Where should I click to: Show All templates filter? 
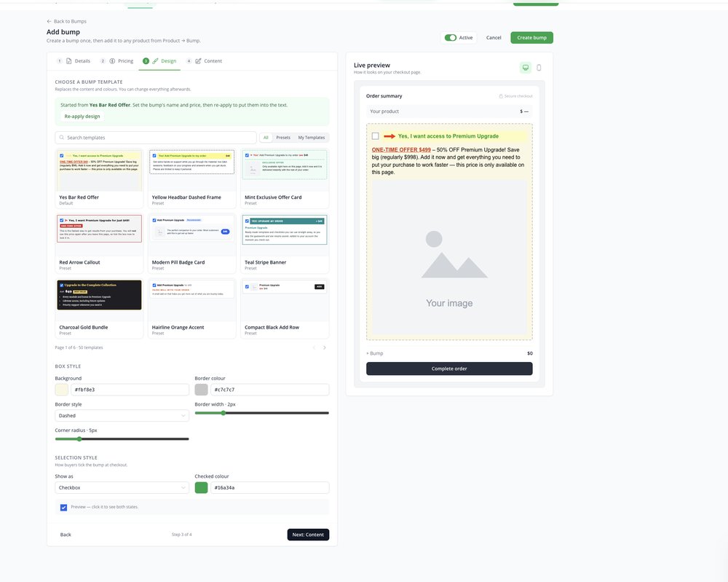(x=266, y=138)
